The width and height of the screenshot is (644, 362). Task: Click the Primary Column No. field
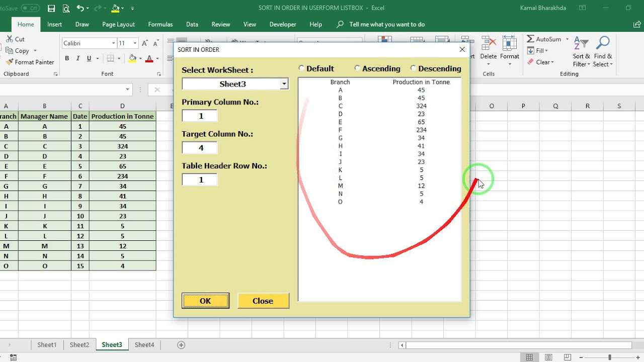coord(200,116)
